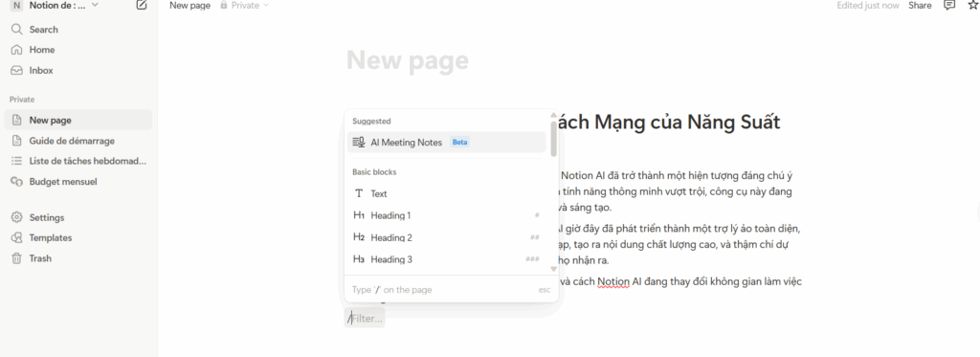Click the block menu scroll-down arrow
Image resolution: width=980 pixels, height=357 pixels.
[553, 269]
